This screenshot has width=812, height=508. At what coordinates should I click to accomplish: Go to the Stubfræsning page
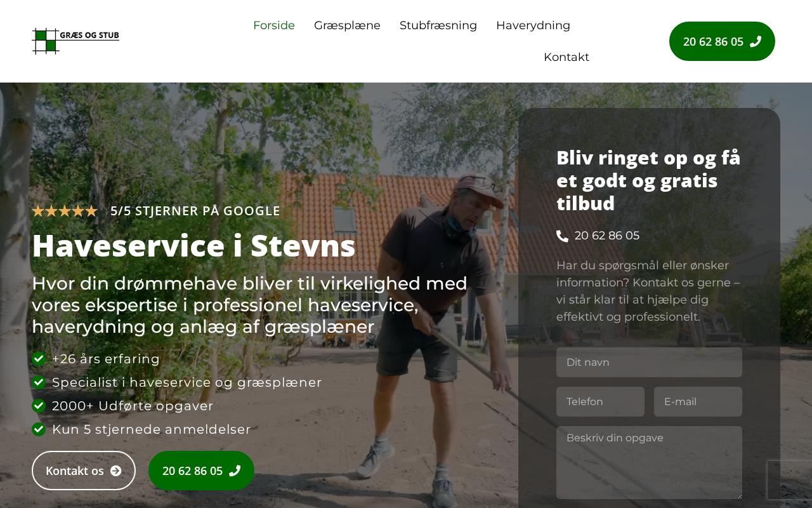(x=438, y=25)
